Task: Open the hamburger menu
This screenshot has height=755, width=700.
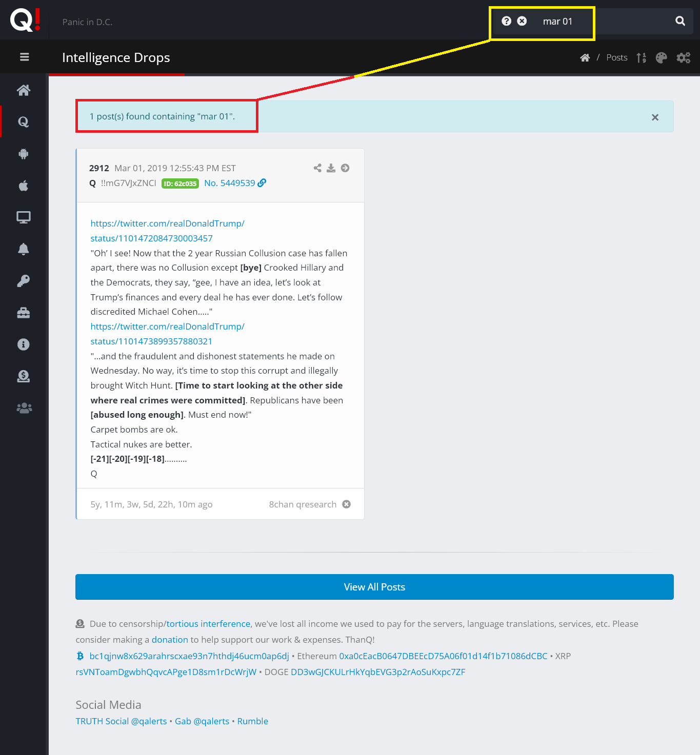Action: pos(24,57)
